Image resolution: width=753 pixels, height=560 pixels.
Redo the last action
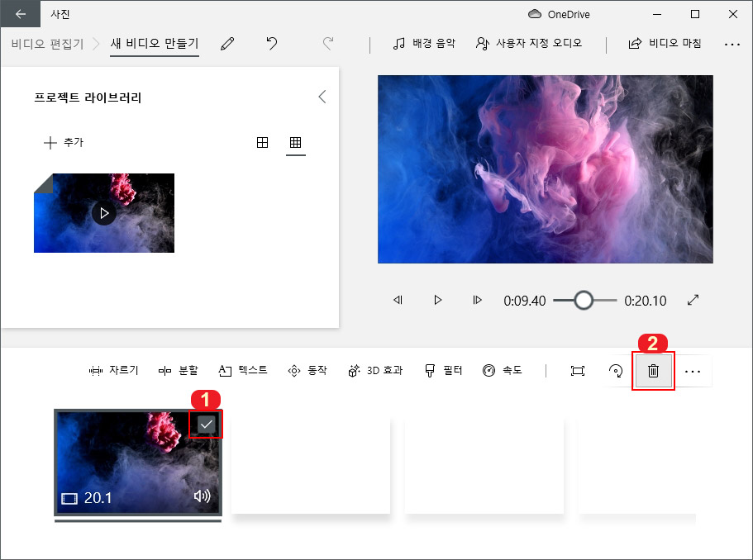tap(328, 44)
